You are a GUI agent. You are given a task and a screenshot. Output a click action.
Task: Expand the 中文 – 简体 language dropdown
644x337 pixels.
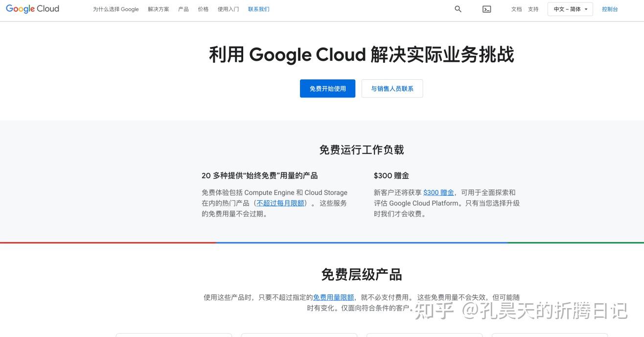pos(570,9)
